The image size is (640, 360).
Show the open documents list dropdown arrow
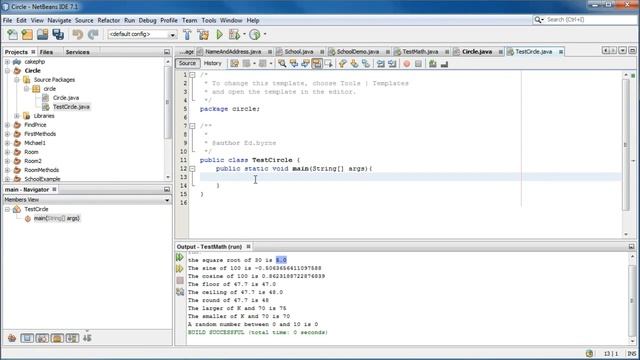622,51
